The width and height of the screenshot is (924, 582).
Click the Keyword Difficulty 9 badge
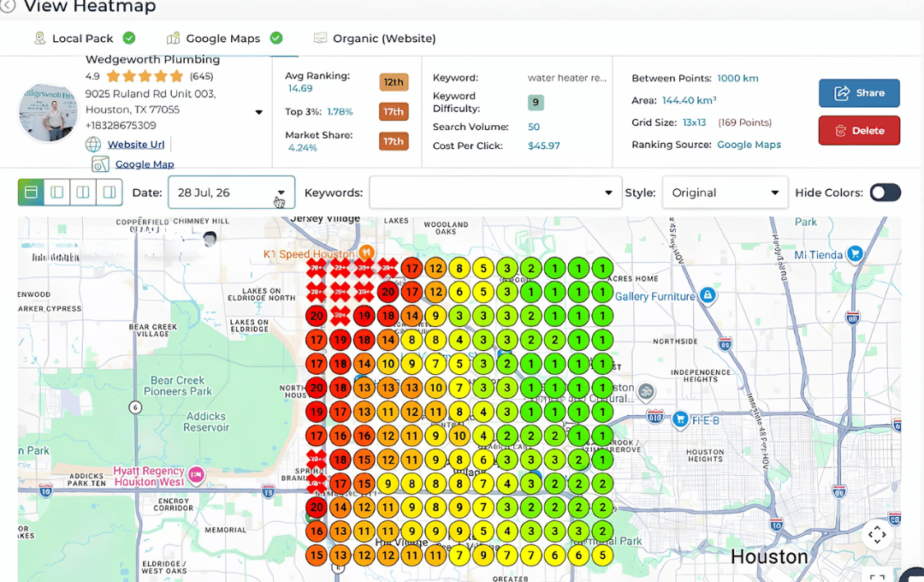click(535, 102)
